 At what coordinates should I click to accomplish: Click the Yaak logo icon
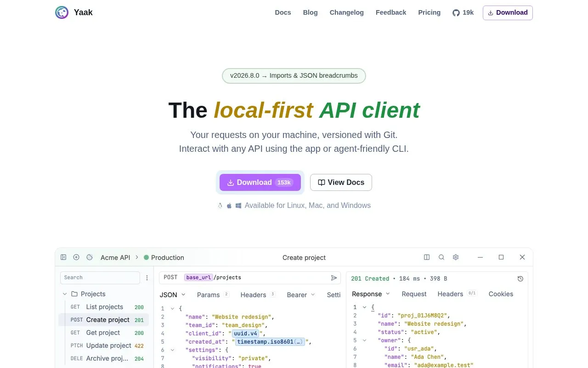(x=62, y=12)
